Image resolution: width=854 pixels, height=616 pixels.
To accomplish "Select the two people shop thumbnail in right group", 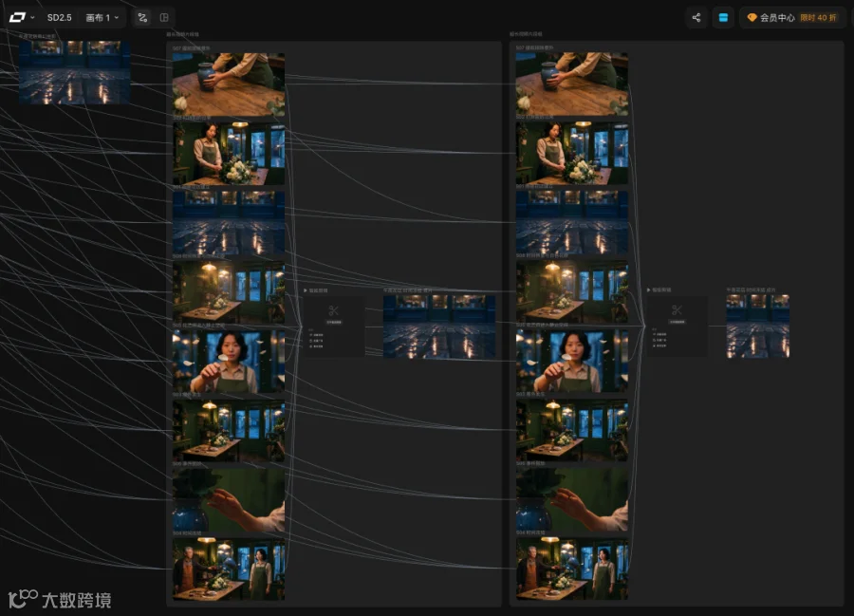I will (x=572, y=569).
